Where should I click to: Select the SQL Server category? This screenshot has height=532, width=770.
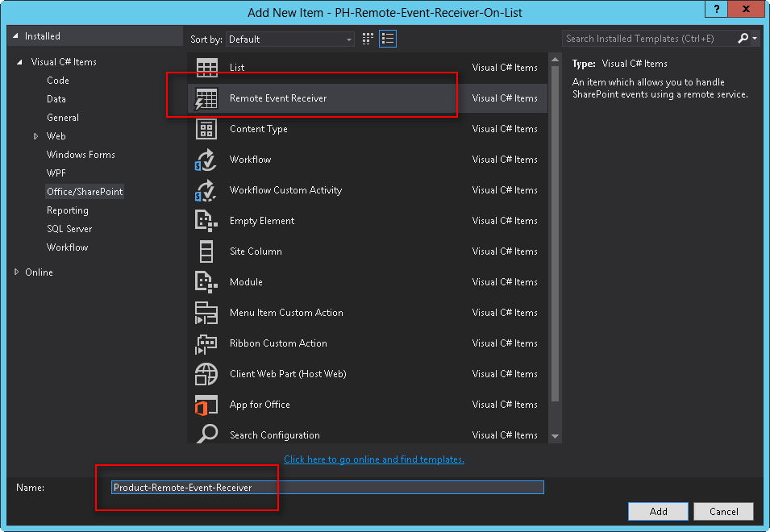[69, 229]
